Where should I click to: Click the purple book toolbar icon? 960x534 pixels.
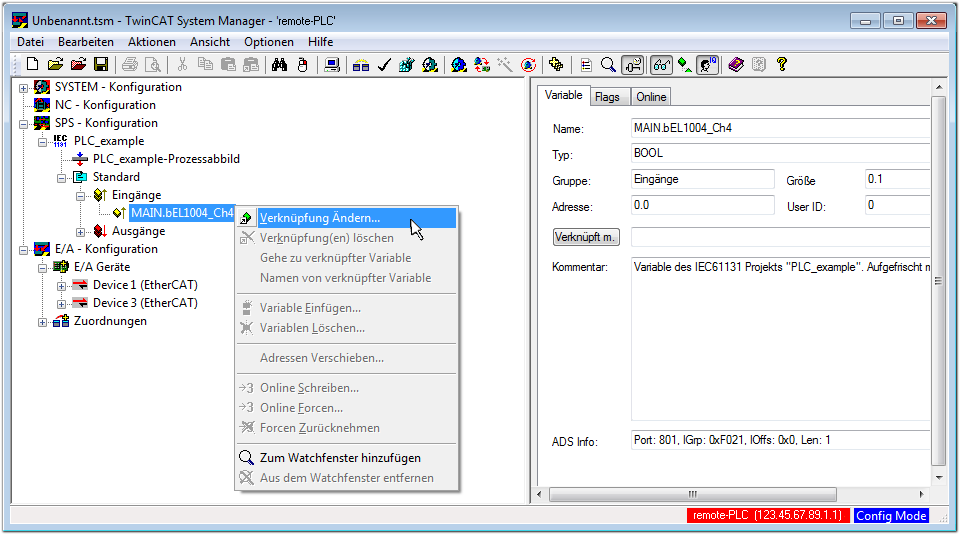[x=736, y=65]
